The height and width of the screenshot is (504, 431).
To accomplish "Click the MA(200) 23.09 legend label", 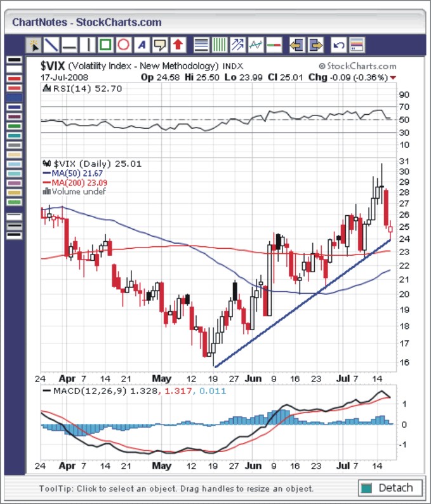I will tap(75, 183).
